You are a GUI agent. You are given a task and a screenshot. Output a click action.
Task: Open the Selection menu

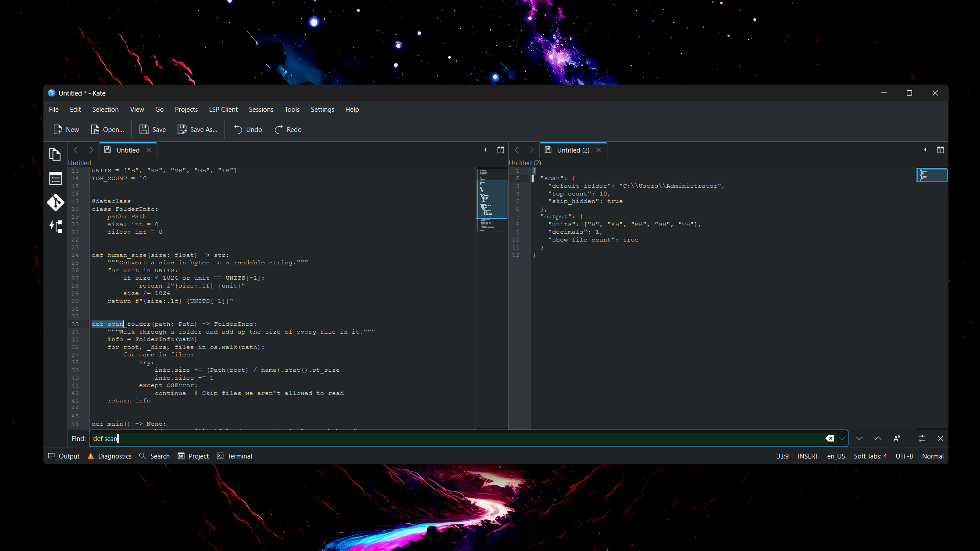tap(105, 110)
